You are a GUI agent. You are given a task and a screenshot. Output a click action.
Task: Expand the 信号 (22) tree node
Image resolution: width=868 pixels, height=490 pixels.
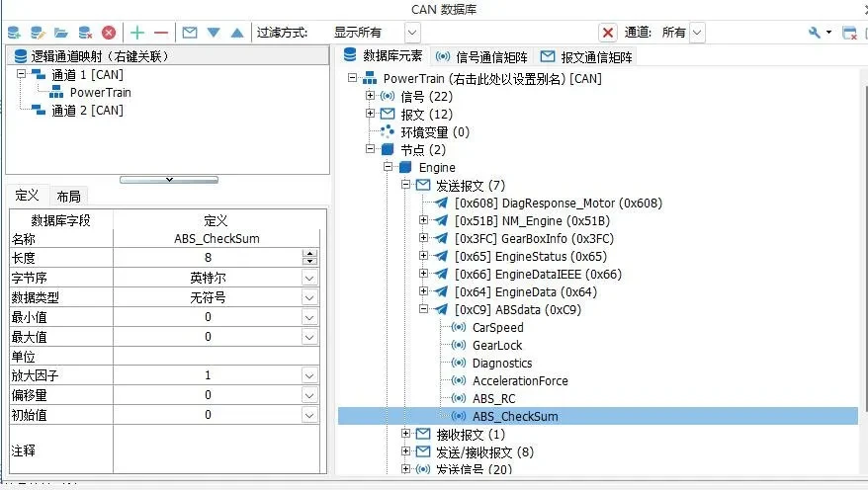point(371,96)
